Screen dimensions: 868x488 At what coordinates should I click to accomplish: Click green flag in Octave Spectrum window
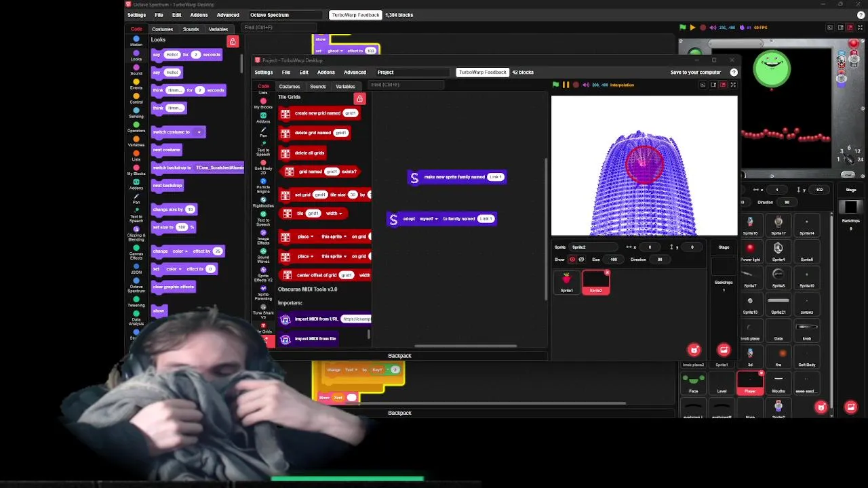(683, 28)
